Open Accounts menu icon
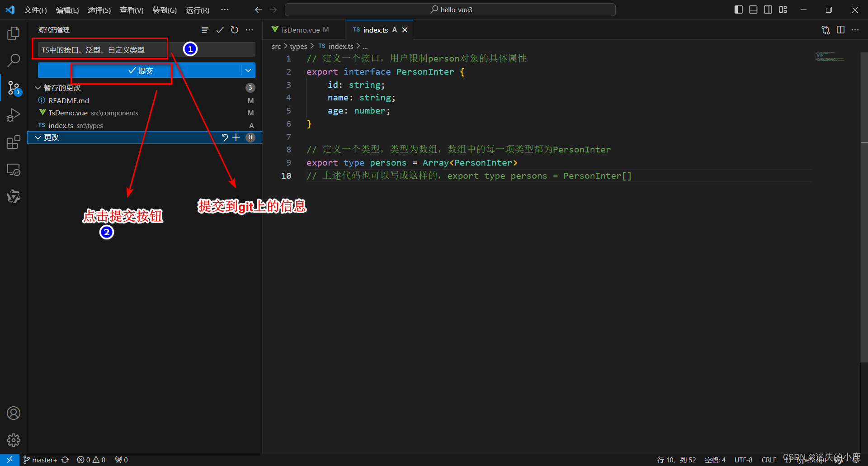 pyautogui.click(x=14, y=413)
